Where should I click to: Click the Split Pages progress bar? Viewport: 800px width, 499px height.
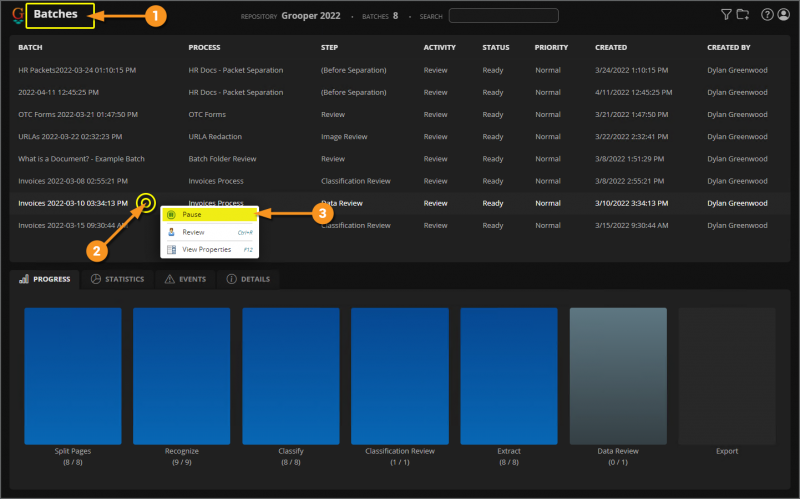pyautogui.click(x=72, y=375)
